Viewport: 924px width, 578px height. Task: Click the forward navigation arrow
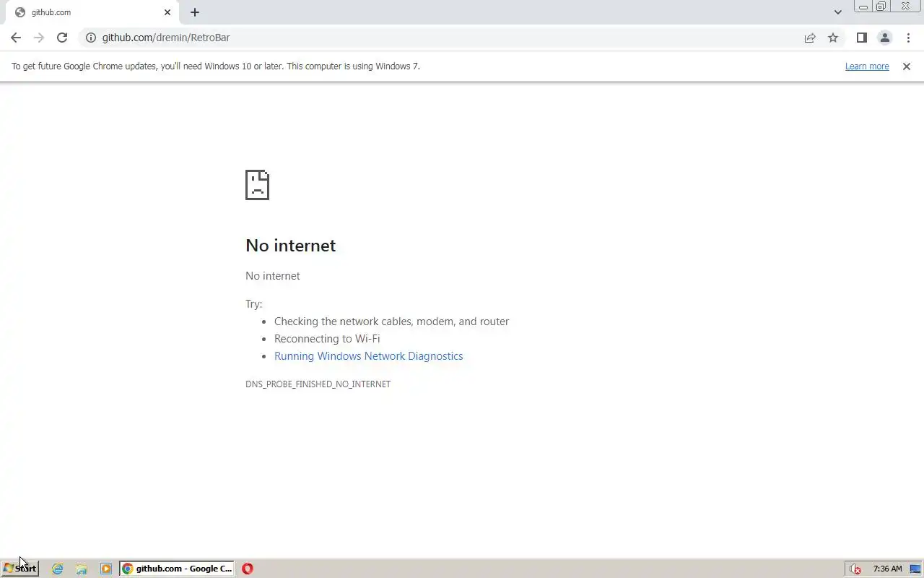click(39, 38)
